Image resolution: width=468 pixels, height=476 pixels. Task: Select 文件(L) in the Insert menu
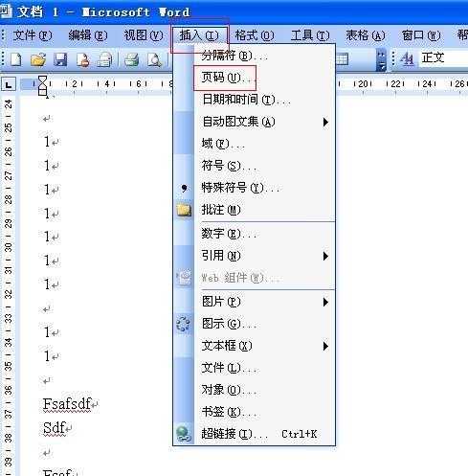(255, 368)
